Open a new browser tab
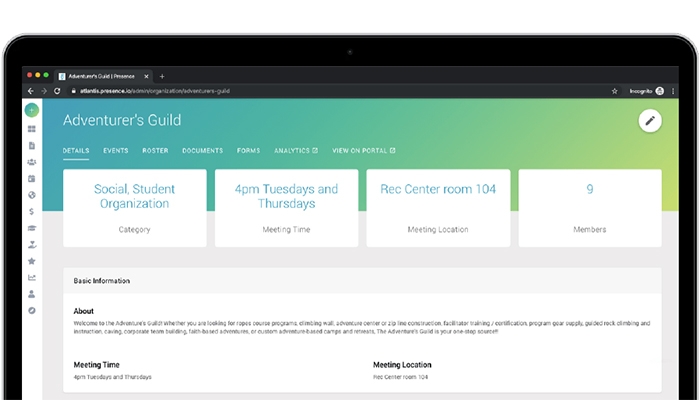This screenshot has width=700, height=400. coord(162,76)
